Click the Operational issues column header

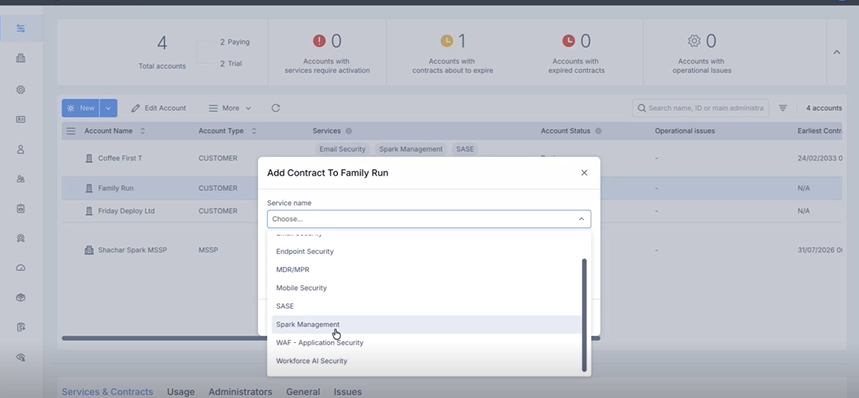click(685, 131)
